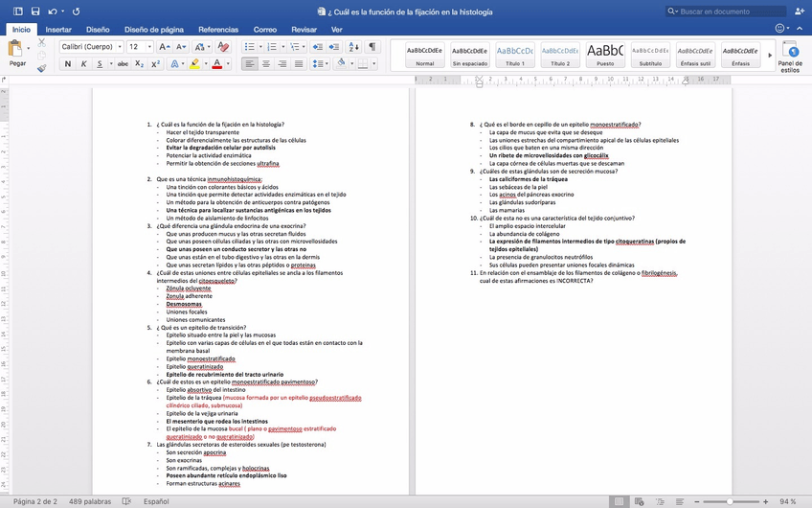Click the sort A-Z icon
This screenshot has height=508, width=812.
tap(350, 46)
